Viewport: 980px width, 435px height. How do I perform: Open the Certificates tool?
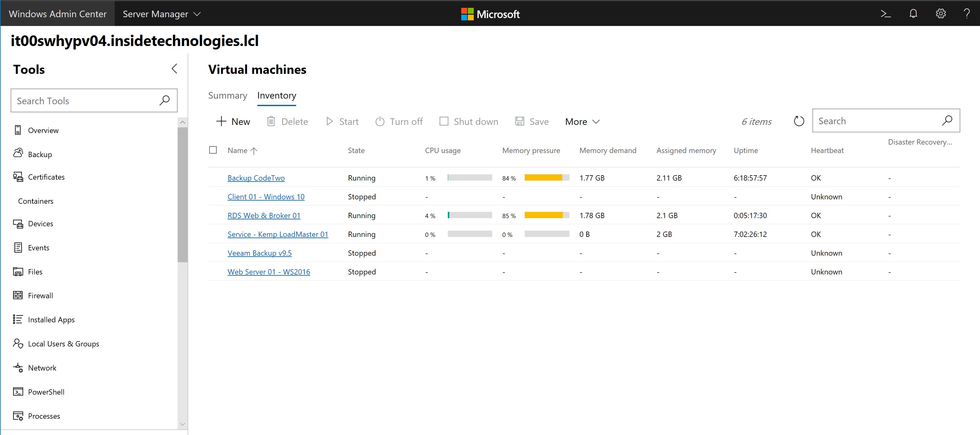[39, 177]
